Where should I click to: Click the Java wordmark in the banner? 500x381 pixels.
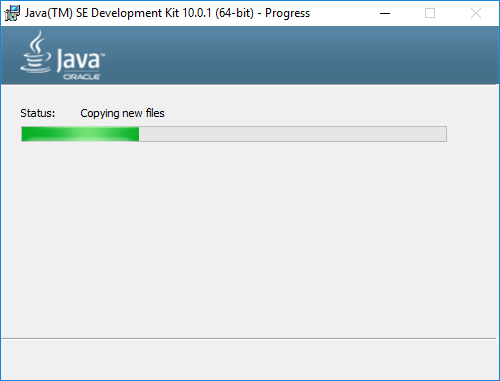coord(78,60)
